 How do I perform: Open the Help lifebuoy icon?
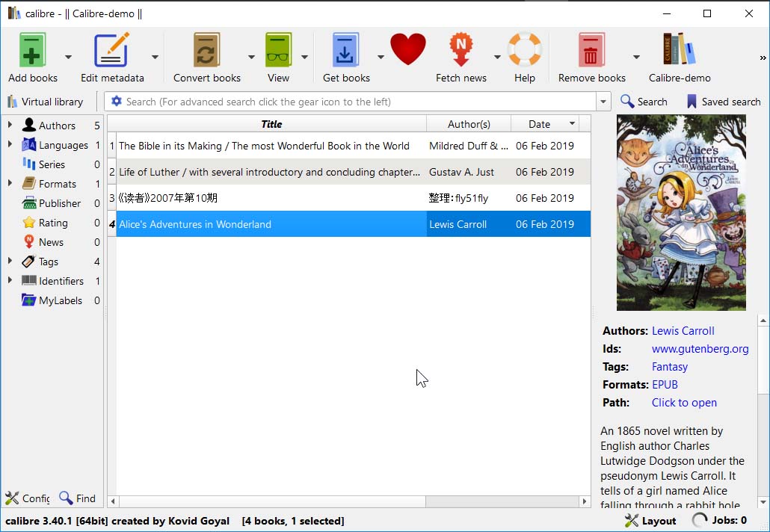[x=525, y=49]
